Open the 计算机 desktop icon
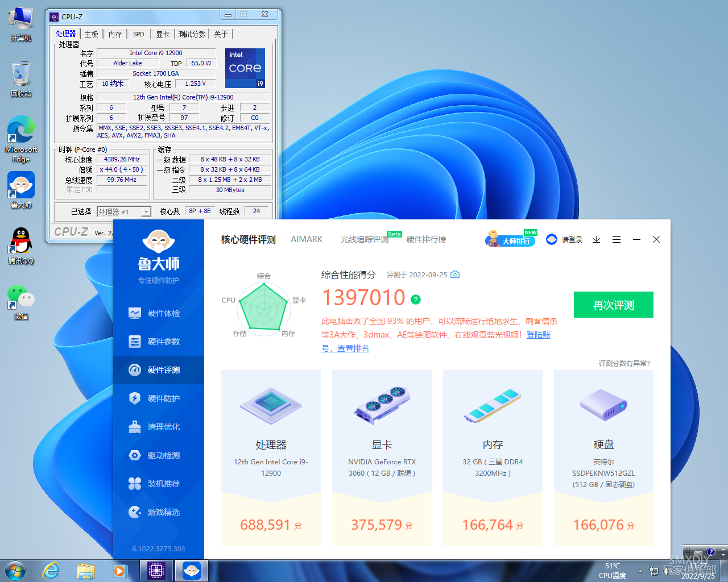Image resolution: width=728 pixels, height=582 pixels. (21, 24)
